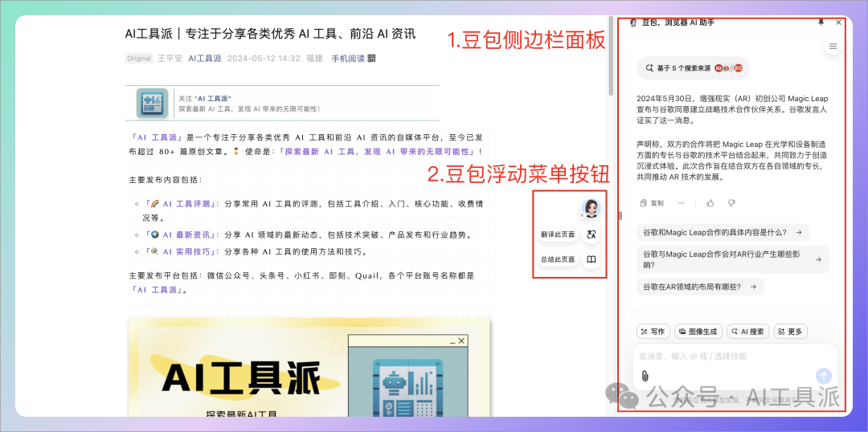The height and width of the screenshot is (432, 868).
Task: Click the translate page icon
Action: point(592,234)
